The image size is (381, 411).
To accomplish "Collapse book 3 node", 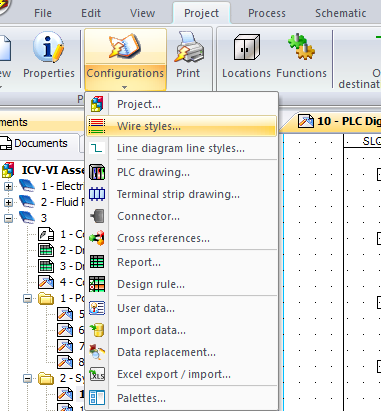I will pyautogui.click(x=8, y=218).
